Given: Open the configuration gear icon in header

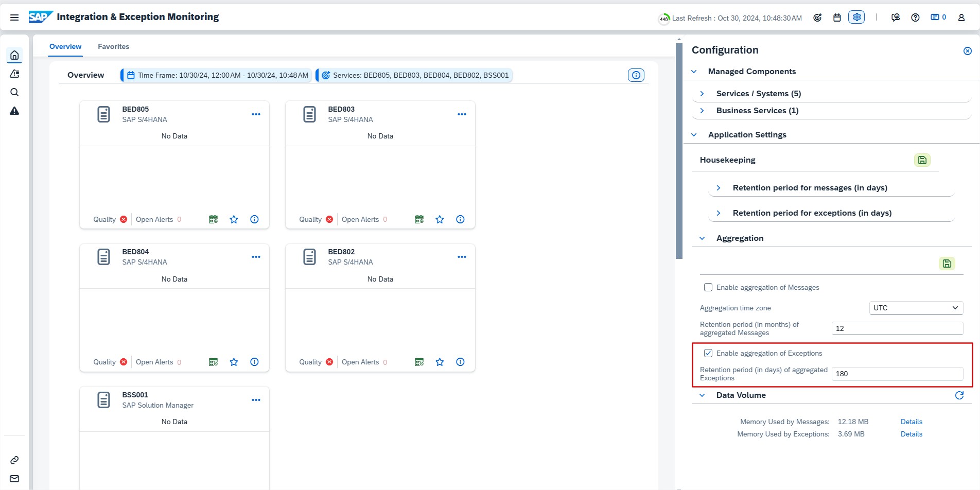Looking at the screenshot, I should point(856,17).
